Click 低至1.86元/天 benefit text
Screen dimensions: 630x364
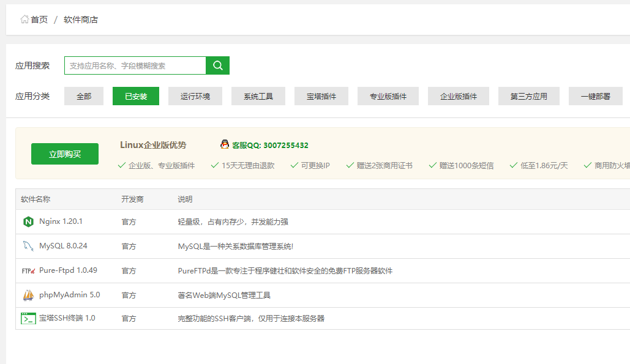[544, 166]
